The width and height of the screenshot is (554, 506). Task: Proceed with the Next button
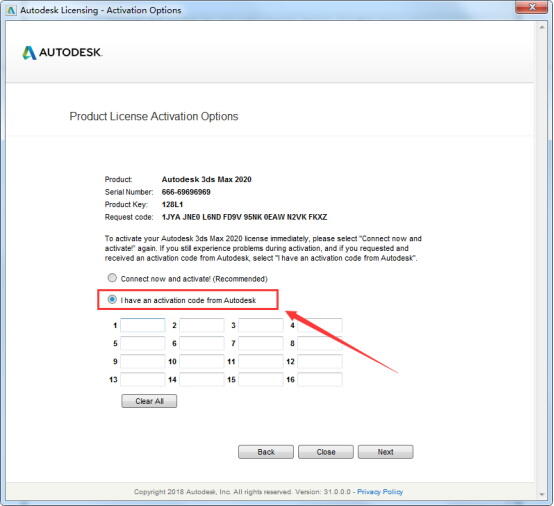pyautogui.click(x=385, y=452)
